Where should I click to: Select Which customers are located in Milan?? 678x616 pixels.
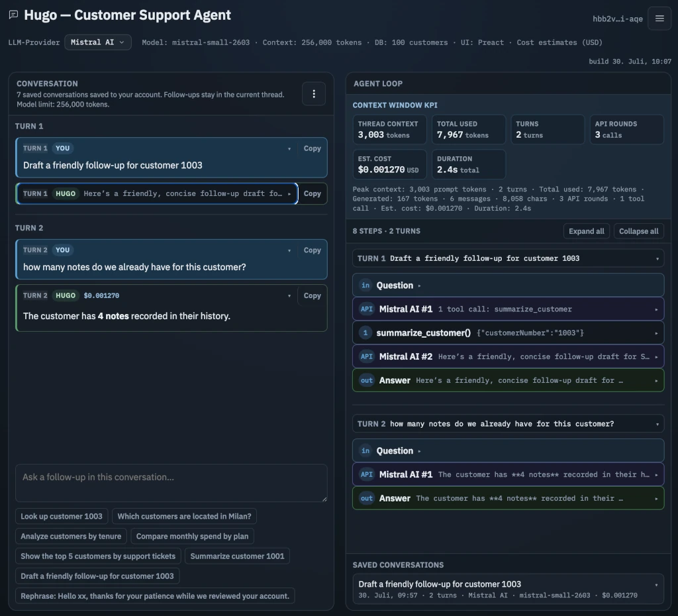click(184, 516)
